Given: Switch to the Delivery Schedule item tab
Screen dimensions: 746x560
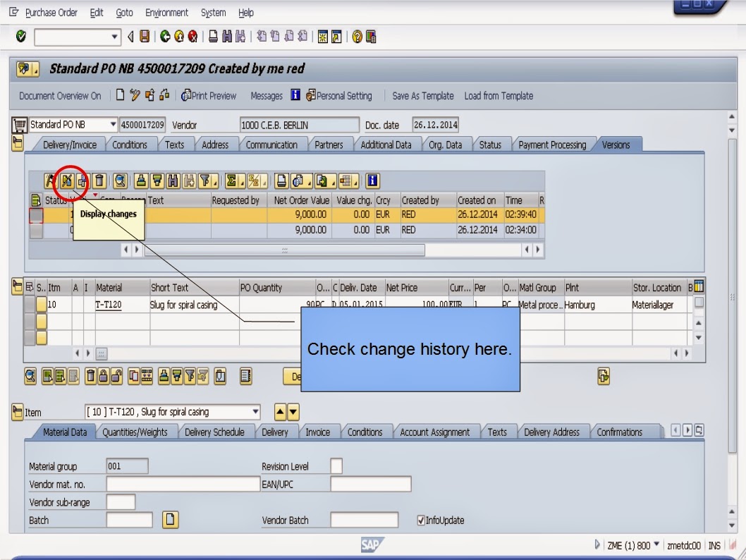Looking at the screenshot, I should pyautogui.click(x=214, y=432).
